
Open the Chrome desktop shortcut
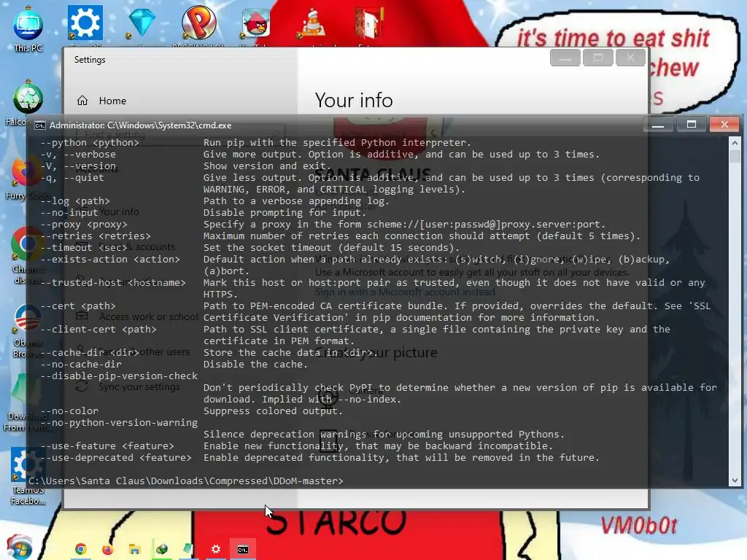(27, 244)
